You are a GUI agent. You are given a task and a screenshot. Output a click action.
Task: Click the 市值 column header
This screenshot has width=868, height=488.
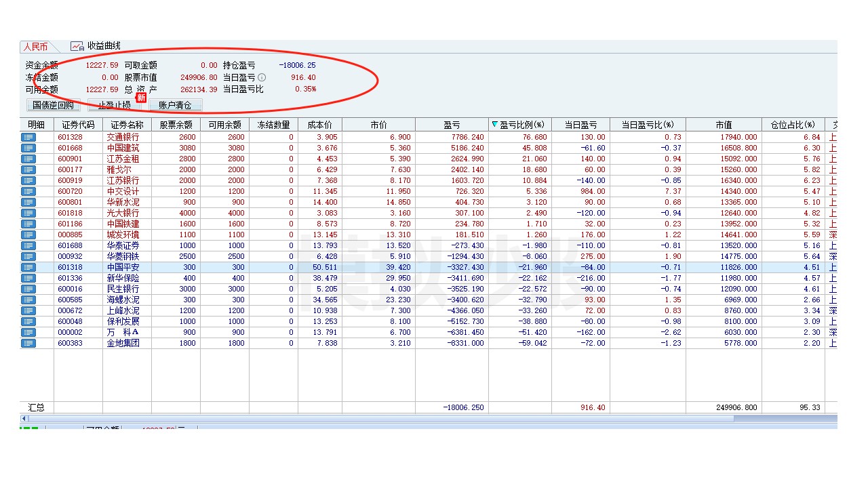tap(724, 125)
